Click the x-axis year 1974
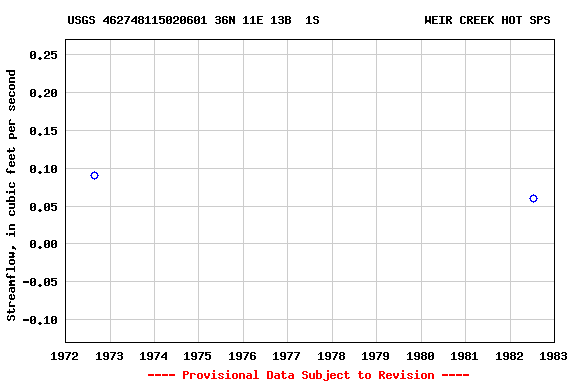The image size is (576, 384). coord(153,356)
